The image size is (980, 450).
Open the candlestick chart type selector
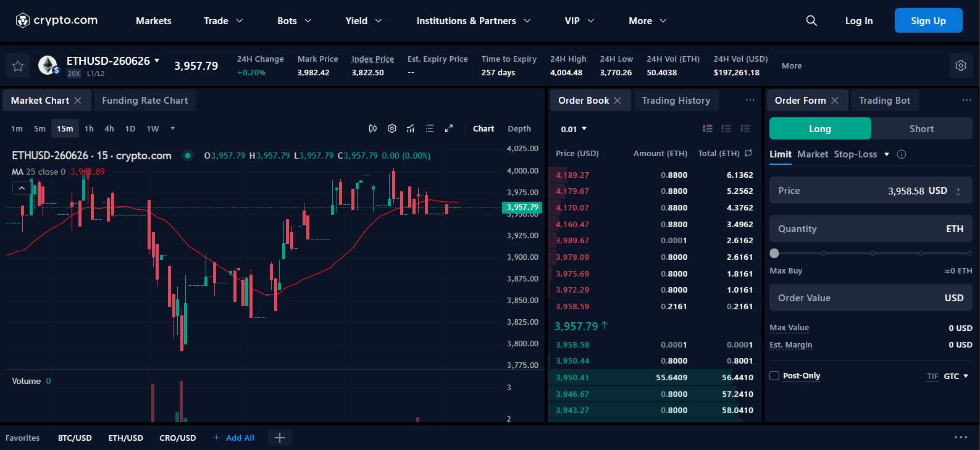[372, 128]
